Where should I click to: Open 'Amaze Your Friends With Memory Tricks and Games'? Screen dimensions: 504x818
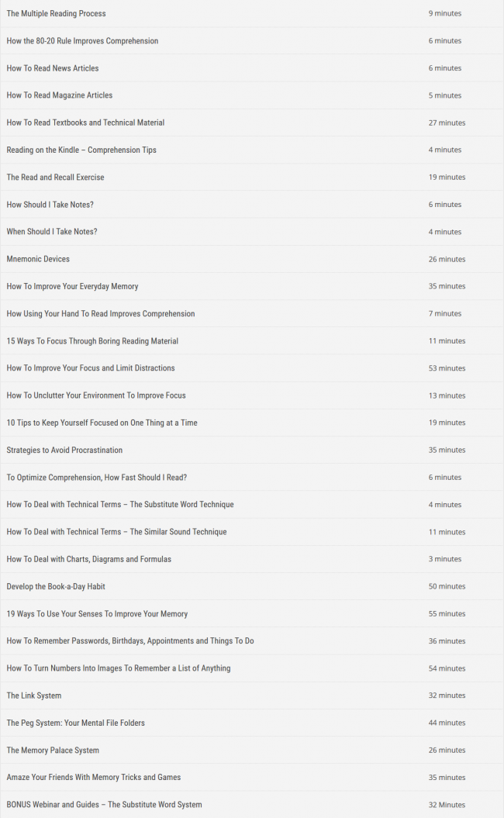[94, 777]
